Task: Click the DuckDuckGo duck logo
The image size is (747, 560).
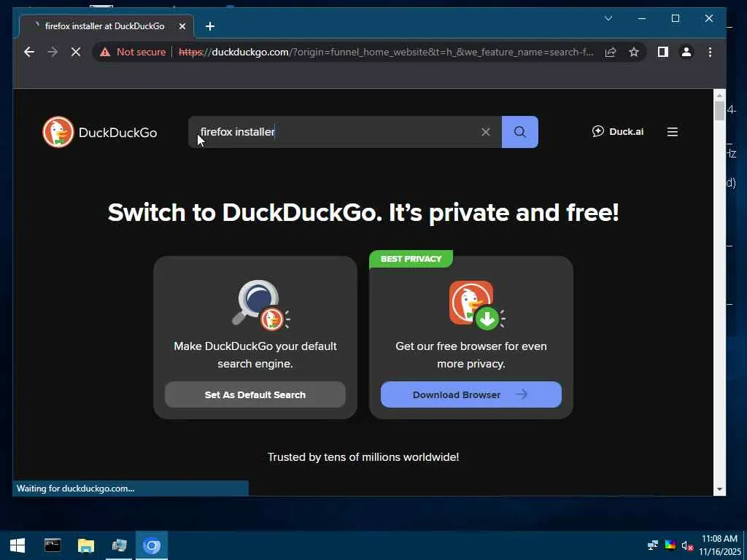Action: (x=58, y=132)
